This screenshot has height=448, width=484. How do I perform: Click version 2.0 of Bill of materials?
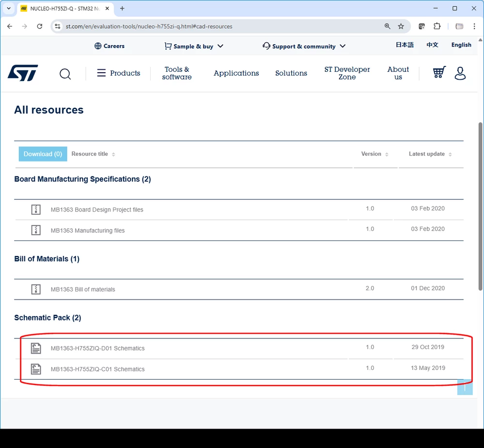coord(370,288)
